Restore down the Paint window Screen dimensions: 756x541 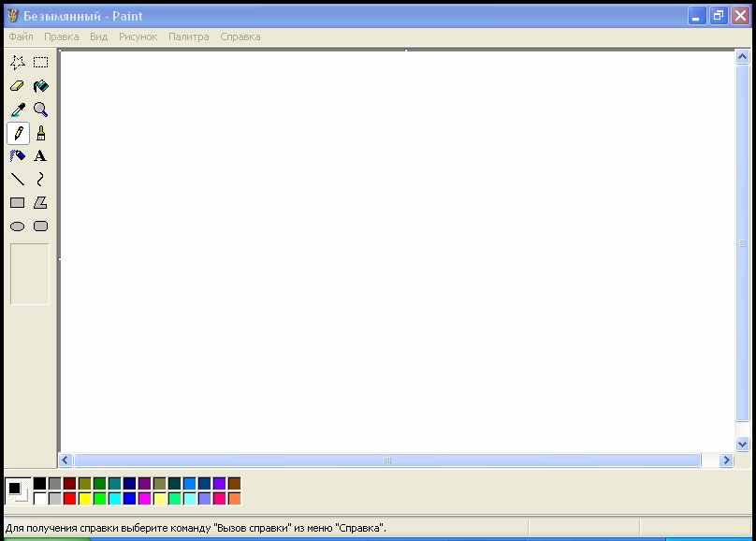(719, 16)
